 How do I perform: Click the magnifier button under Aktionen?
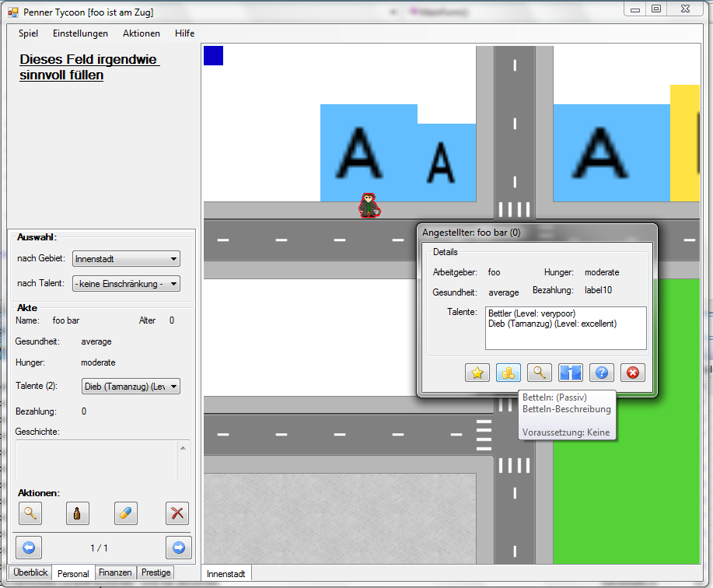[30, 513]
